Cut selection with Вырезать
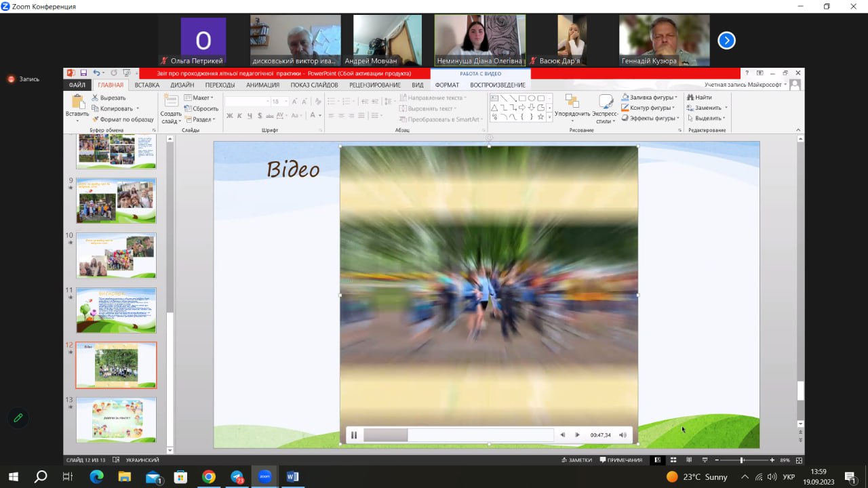This screenshot has height=488, width=868. click(x=108, y=98)
